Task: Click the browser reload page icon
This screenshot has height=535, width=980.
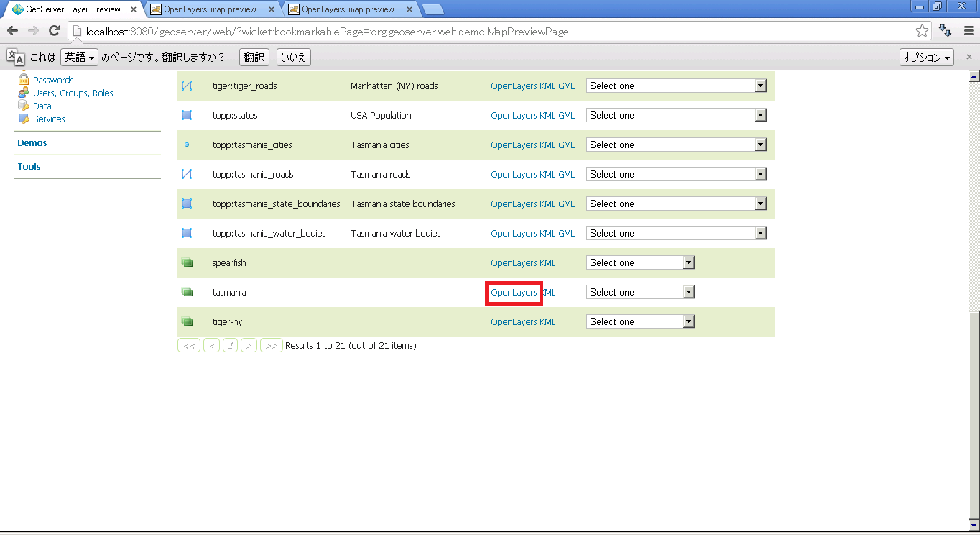Action: [x=53, y=31]
